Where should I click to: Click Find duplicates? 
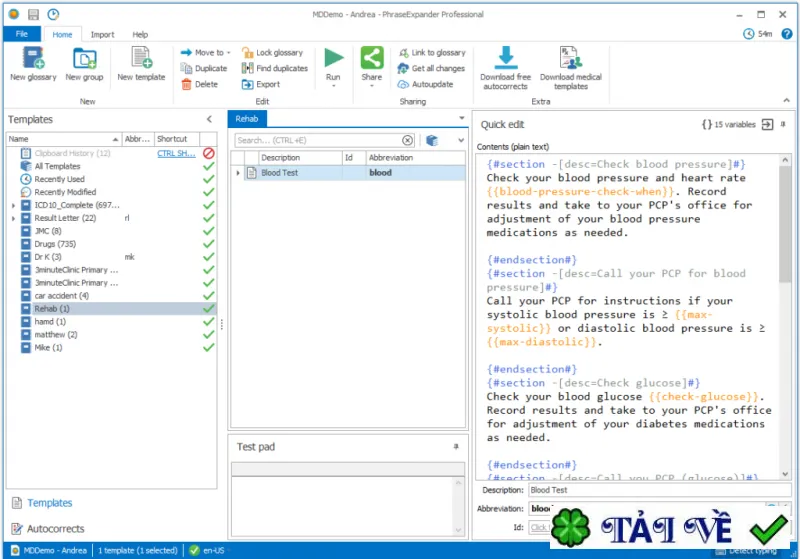(x=275, y=68)
